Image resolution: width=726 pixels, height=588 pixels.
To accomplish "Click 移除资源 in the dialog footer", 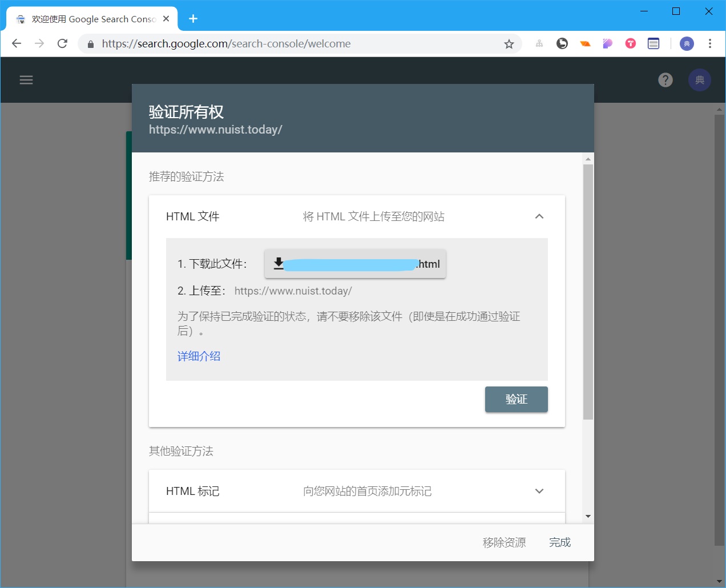I will [x=504, y=542].
